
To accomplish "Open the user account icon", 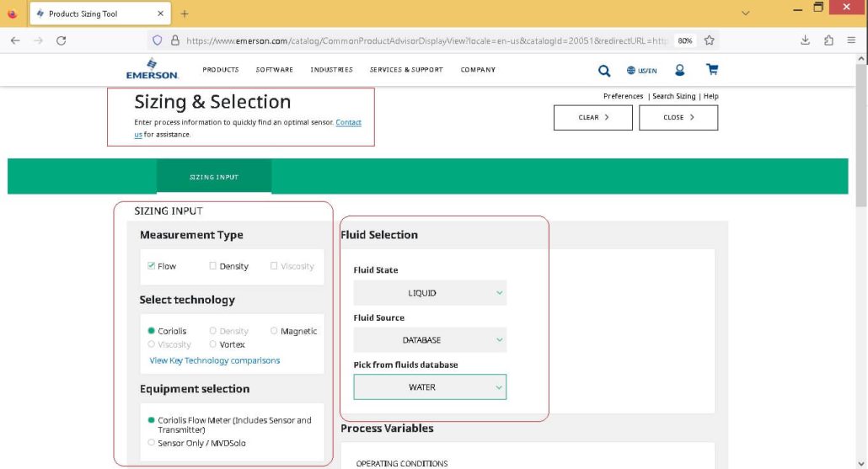I will click(679, 70).
